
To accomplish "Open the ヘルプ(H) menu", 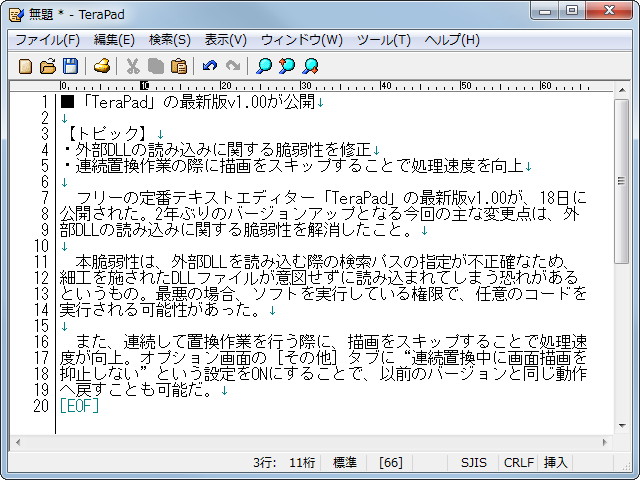I will [452, 40].
